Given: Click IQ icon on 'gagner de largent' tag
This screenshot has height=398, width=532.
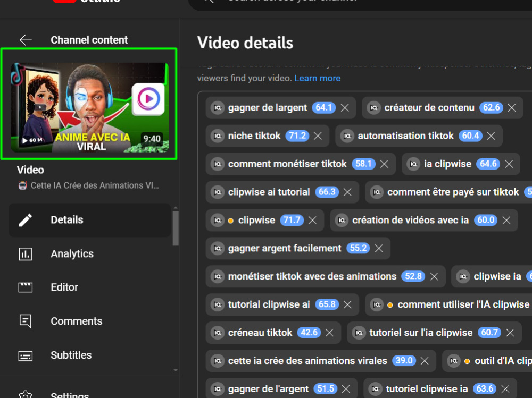Looking at the screenshot, I should [x=218, y=108].
